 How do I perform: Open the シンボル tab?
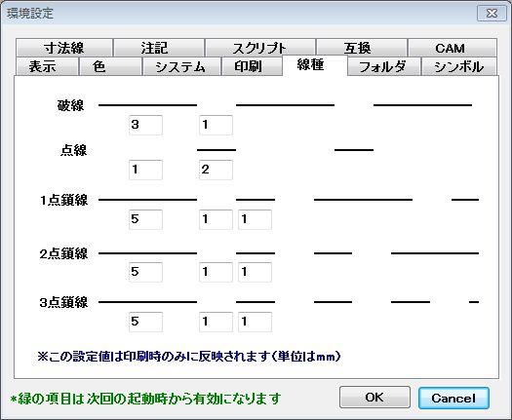(x=459, y=66)
